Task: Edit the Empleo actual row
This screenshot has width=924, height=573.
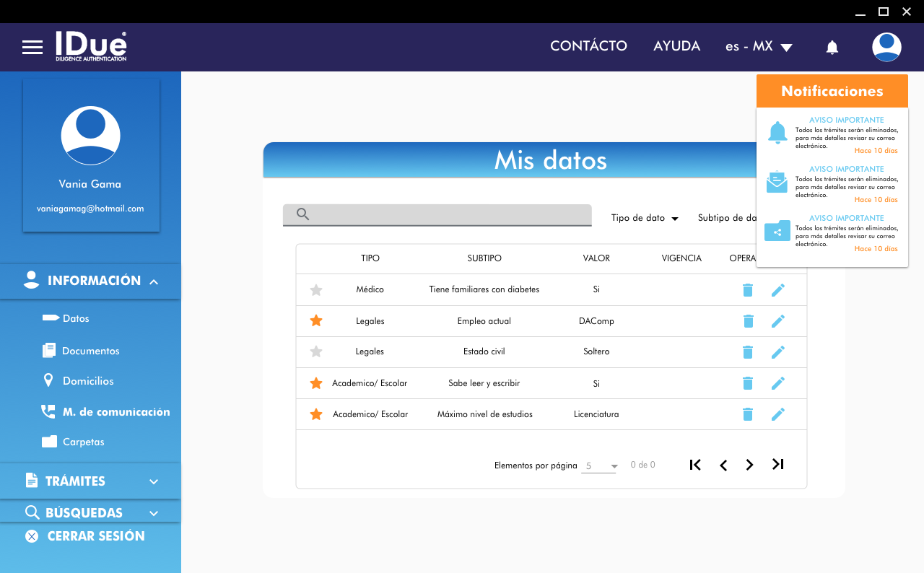Action: (x=777, y=321)
